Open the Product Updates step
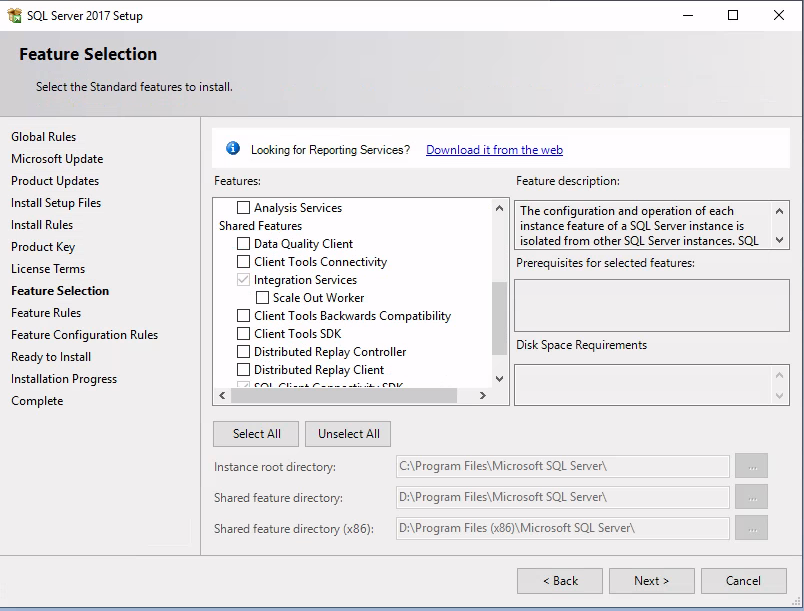 [x=55, y=181]
